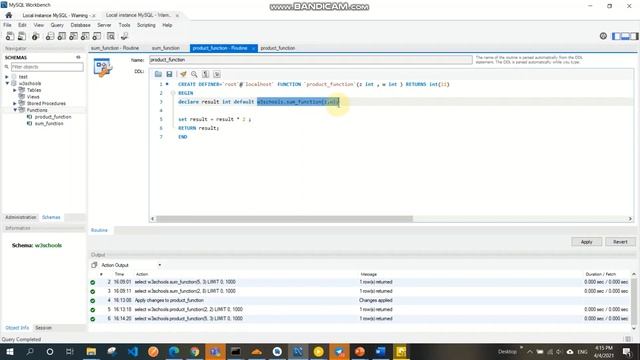
Task: Collapse the BEGIN code fold marker
Action: pyautogui.click(x=173, y=93)
